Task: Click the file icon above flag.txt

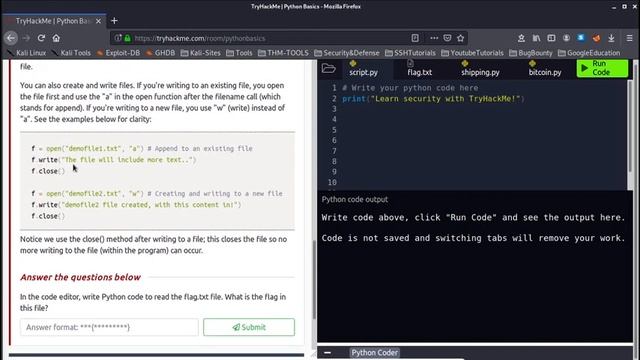Action: pyautogui.click(x=410, y=63)
